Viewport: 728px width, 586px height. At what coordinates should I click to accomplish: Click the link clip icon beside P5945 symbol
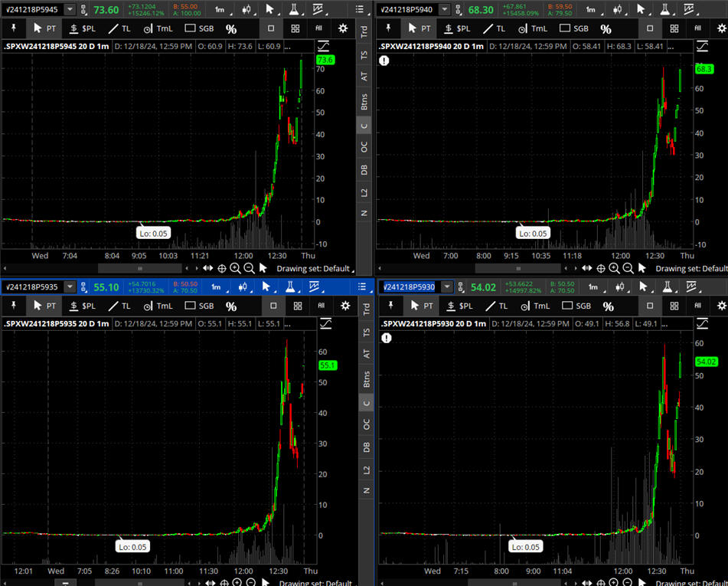point(83,9)
